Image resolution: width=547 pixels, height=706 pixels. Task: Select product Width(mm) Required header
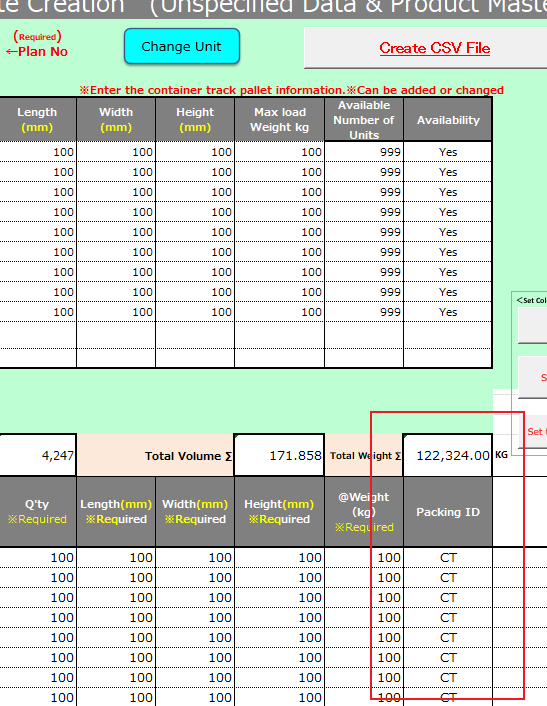tap(195, 512)
